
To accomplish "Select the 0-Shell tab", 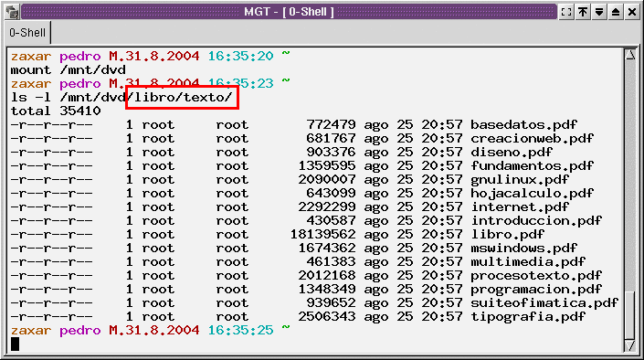I will tap(27, 33).
